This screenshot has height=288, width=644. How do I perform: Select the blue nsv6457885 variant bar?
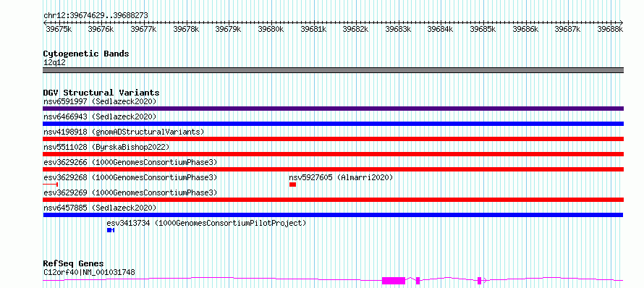(333, 215)
